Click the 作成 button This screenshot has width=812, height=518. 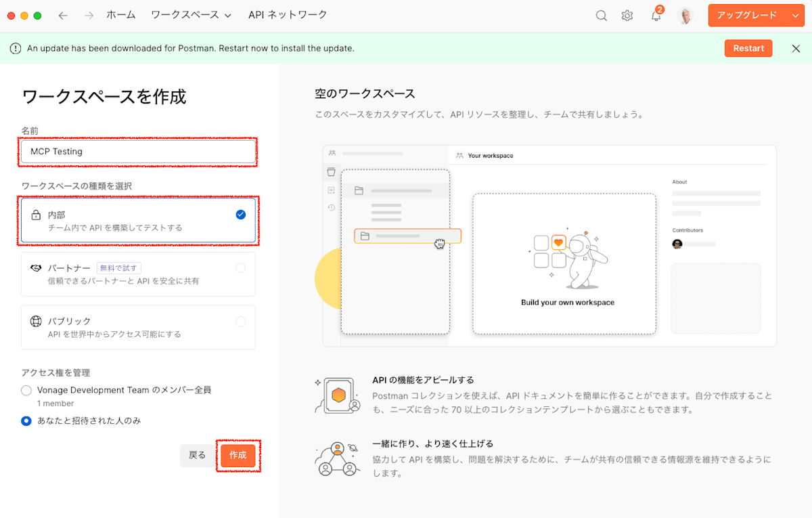(238, 456)
